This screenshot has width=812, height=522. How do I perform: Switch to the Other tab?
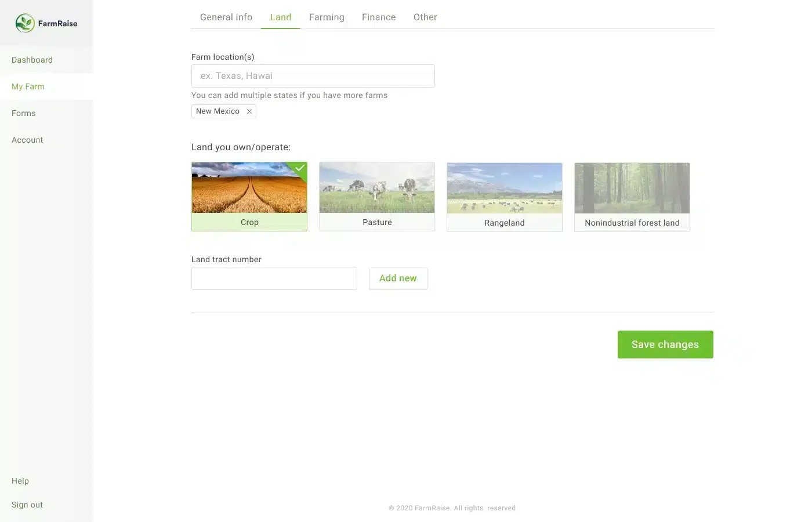425,17
